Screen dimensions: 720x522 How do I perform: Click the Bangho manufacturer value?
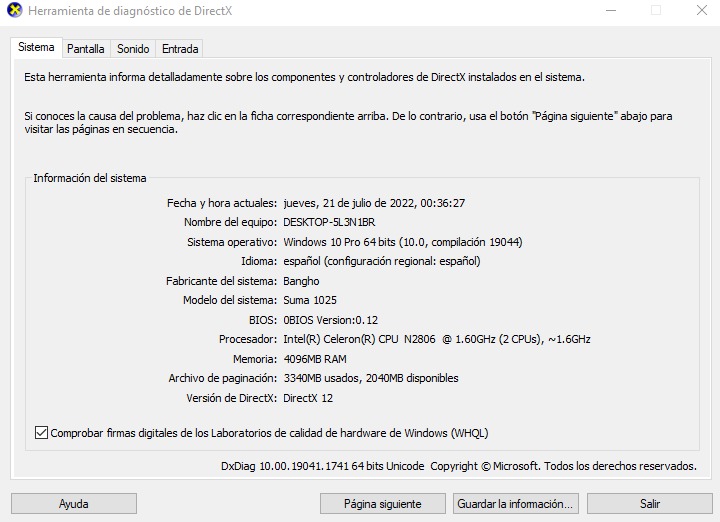tap(301, 281)
